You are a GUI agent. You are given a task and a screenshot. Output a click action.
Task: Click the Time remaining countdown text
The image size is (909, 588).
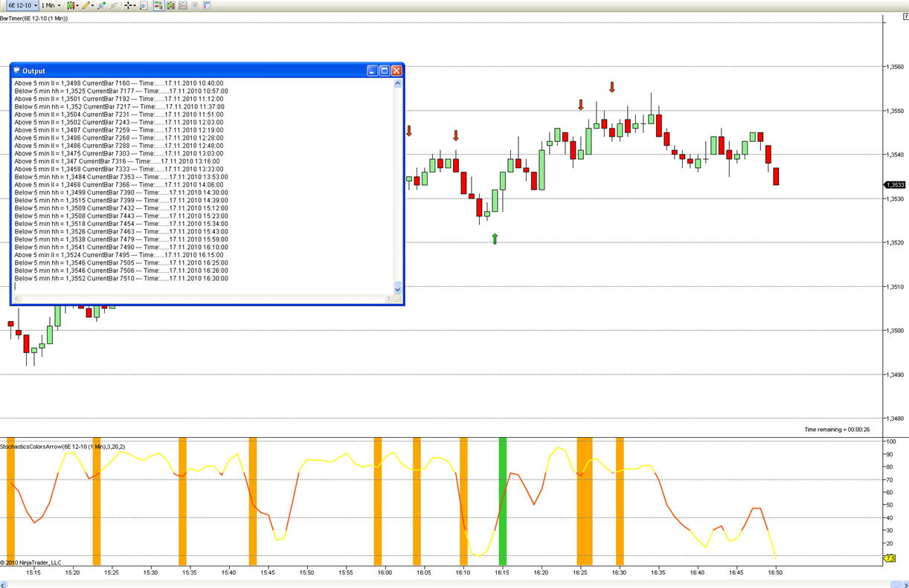(837, 430)
